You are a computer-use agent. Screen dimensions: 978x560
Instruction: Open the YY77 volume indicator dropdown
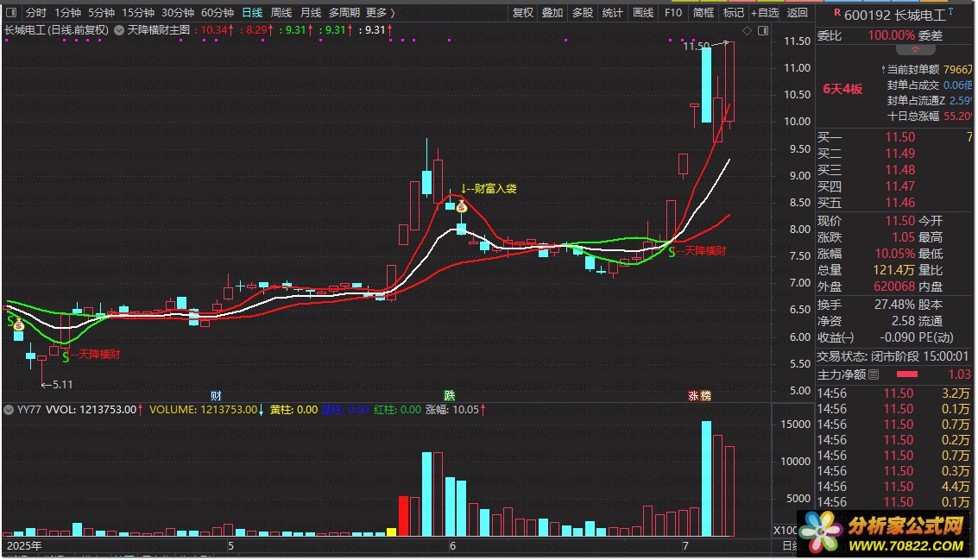coord(9,410)
